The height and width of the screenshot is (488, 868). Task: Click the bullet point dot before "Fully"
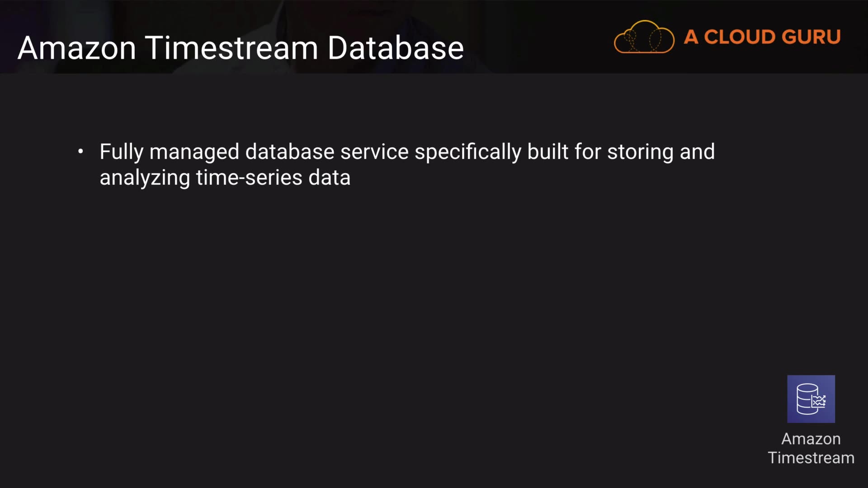pyautogui.click(x=80, y=152)
